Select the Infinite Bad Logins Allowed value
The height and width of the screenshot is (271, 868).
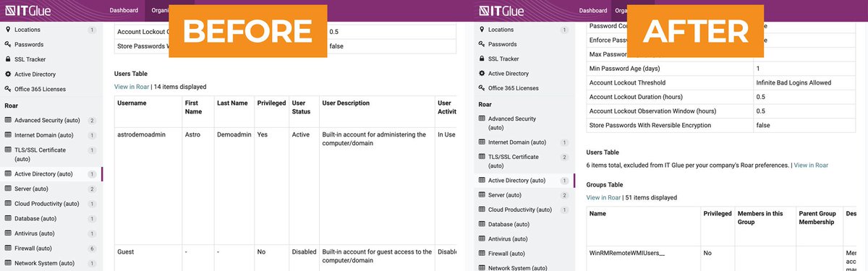click(793, 82)
